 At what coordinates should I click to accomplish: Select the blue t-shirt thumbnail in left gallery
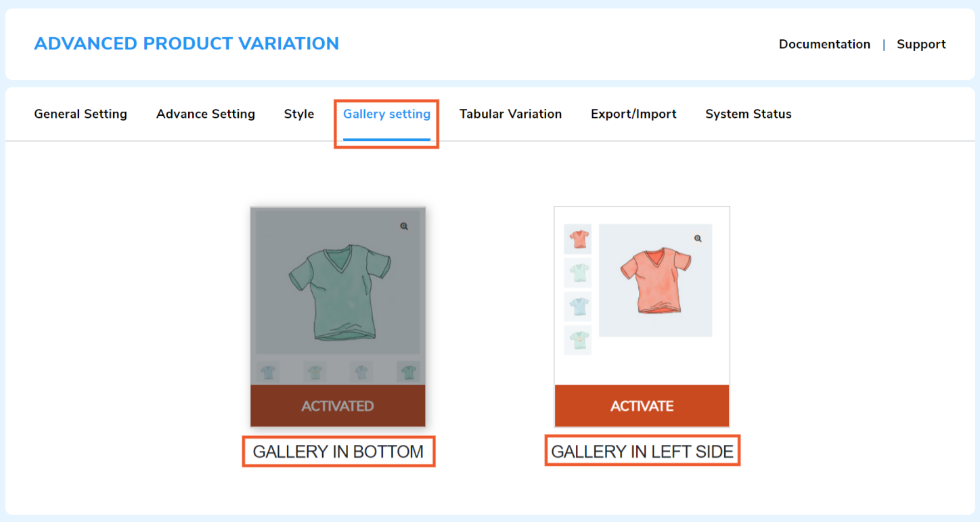click(x=578, y=307)
